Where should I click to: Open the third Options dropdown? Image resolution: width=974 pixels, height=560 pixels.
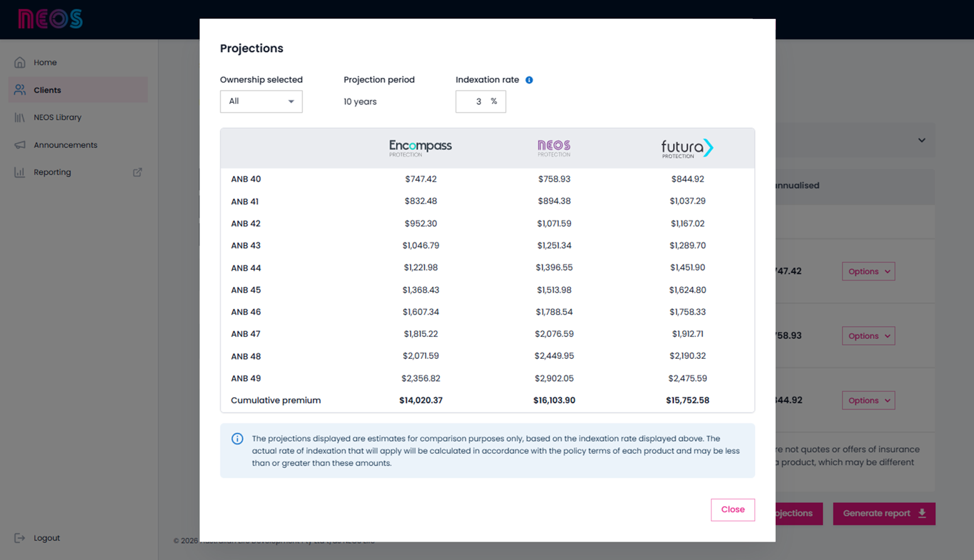[868, 400]
